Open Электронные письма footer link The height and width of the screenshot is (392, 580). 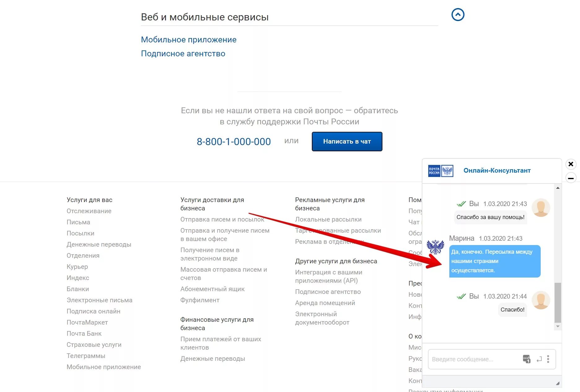pyautogui.click(x=99, y=300)
